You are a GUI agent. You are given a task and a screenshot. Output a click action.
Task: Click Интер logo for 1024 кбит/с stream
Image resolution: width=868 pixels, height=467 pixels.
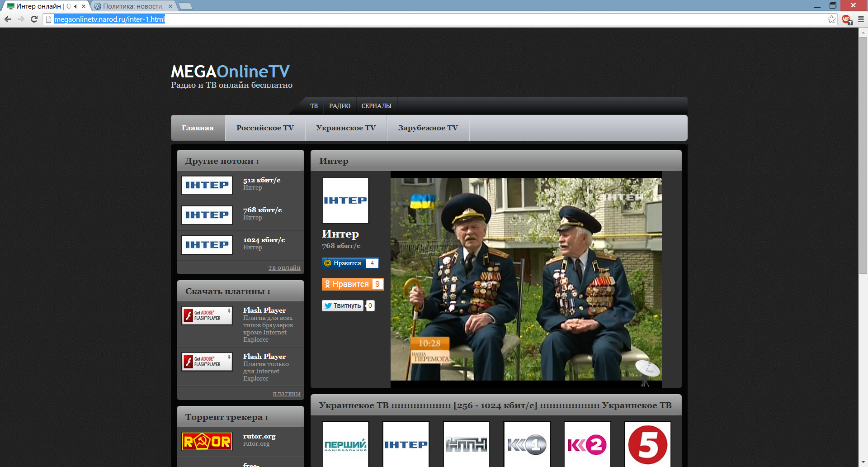(207, 245)
